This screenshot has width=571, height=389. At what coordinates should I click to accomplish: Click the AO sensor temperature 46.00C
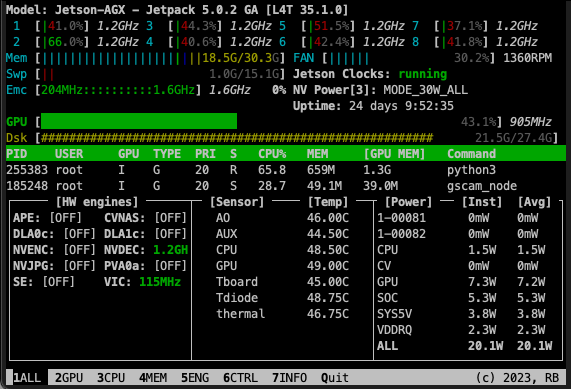pyautogui.click(x=328, y=218)
